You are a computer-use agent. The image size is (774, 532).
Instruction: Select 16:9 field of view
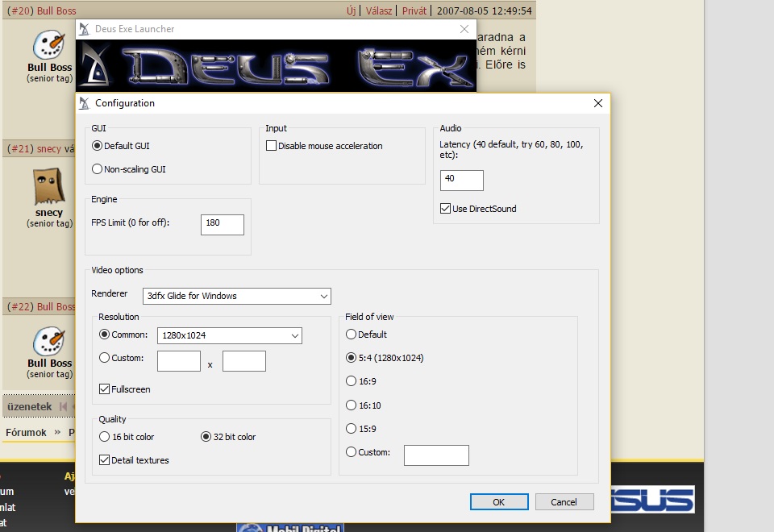(351, 381)
